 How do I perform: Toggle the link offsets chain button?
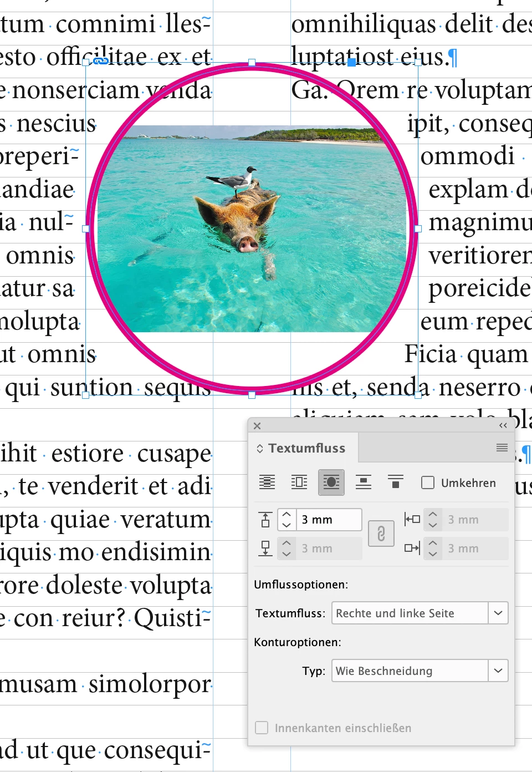(381, 534)
